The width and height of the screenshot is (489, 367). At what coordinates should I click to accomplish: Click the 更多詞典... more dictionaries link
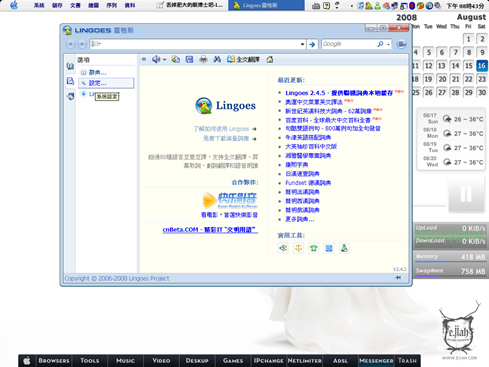pyautogui.click(x=300, y=219)
